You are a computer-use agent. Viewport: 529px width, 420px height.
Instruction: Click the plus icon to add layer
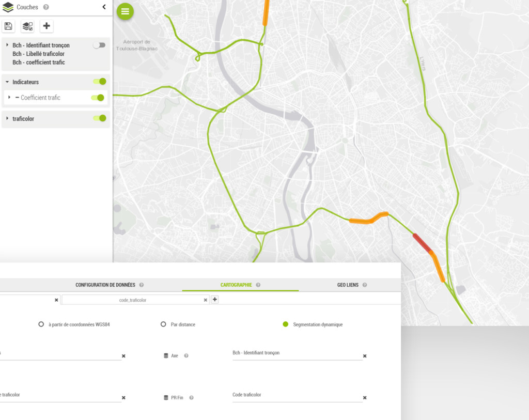pyautogui.click(x=46, y=26)
